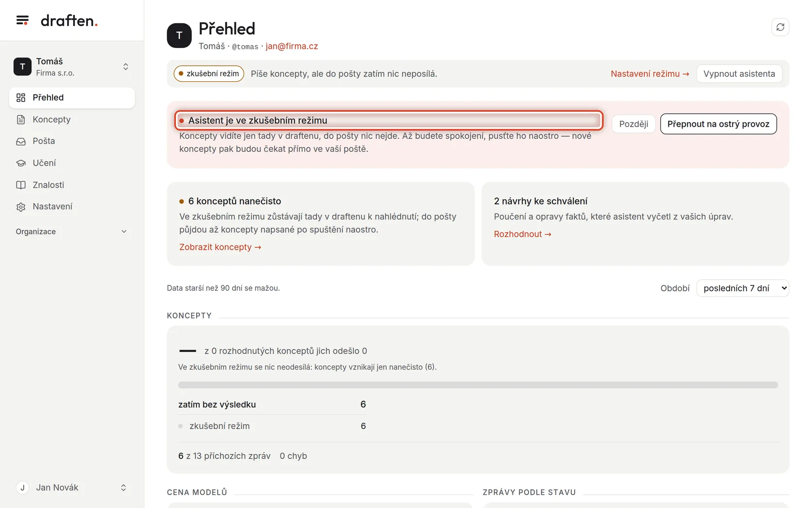
Task: Click the hamburger menu icon beside draften logo
Action: click(22, 20)
